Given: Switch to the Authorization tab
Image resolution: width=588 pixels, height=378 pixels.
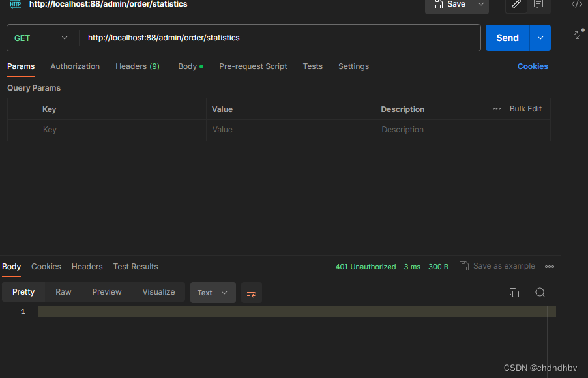Looking at the screenshot, I should point(75,66).
